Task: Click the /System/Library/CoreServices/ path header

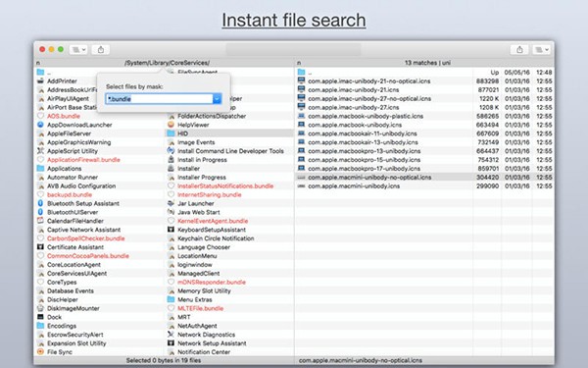Action: (167, 63)
